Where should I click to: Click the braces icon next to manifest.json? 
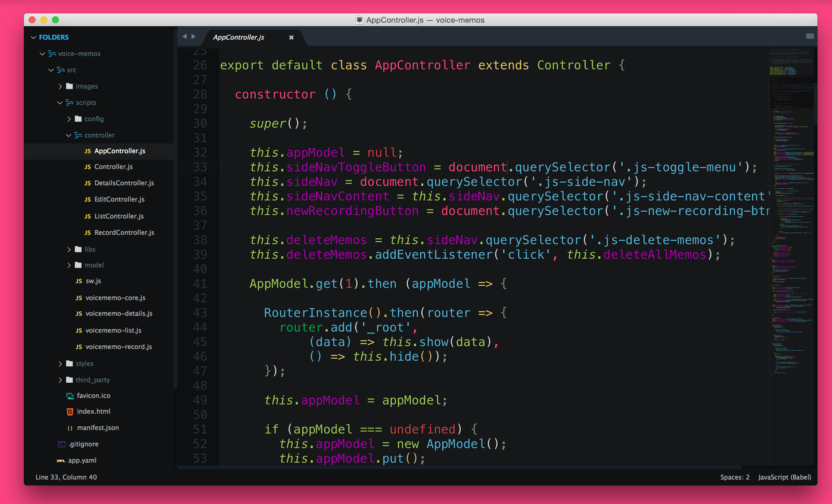pyautogui.click(x=70, y=428)
